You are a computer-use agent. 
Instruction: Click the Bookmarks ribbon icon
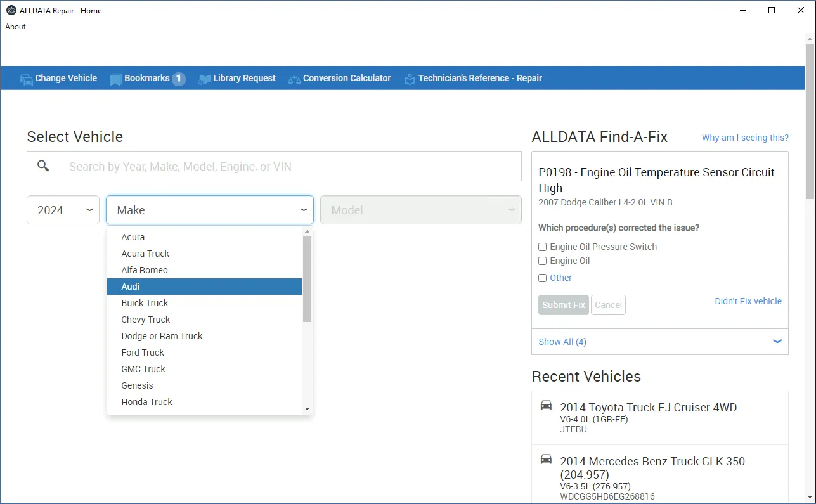pos(115,79)
